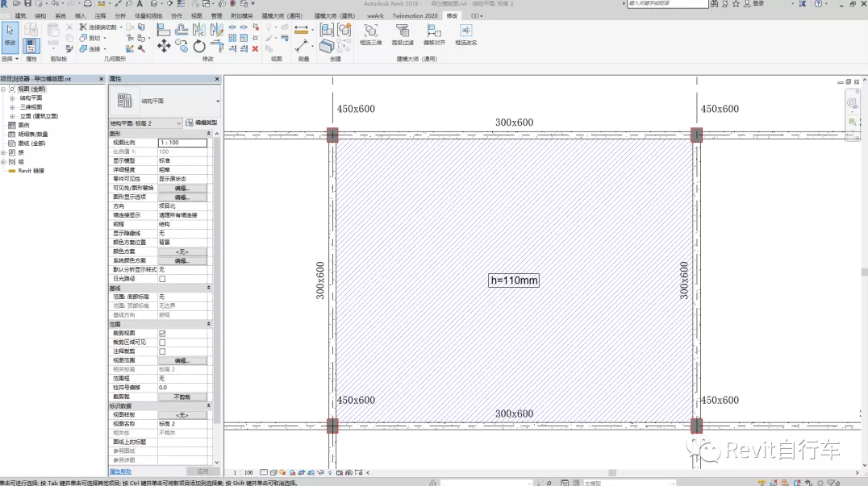
Task: Click the 框选改名 tool icon
Action: pos(465,33)
